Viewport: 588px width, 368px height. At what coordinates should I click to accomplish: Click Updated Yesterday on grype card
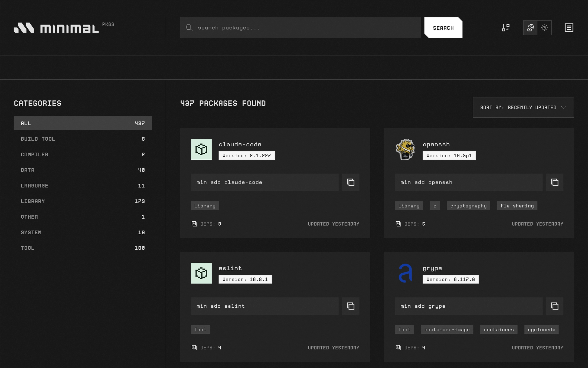[x=537, y=347]
